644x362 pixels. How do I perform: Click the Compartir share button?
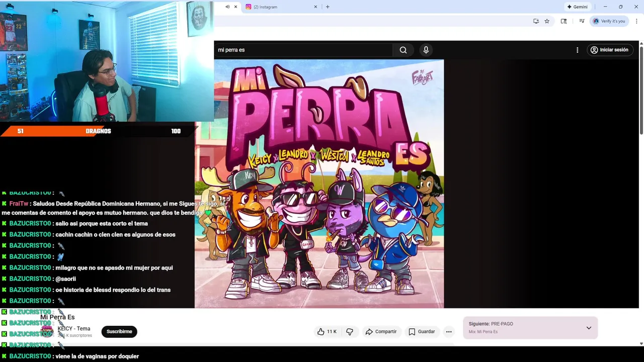click(x=381, y=331)
